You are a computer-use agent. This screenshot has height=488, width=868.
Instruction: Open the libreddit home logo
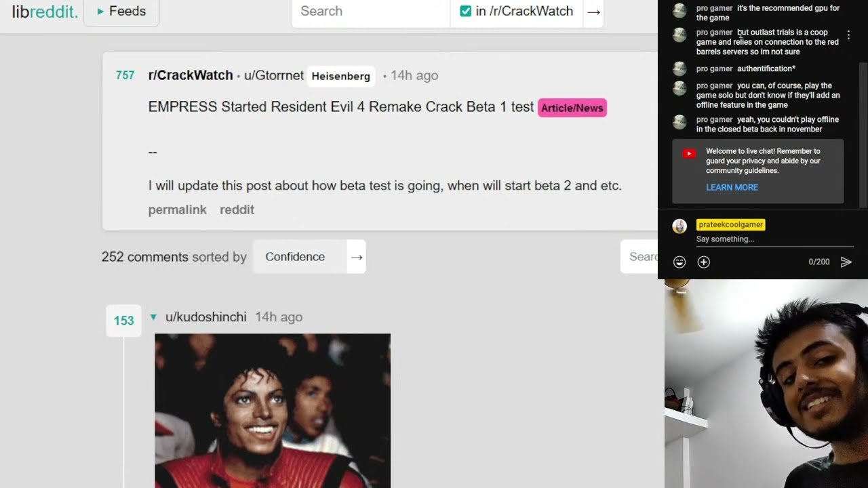(45, 12)
